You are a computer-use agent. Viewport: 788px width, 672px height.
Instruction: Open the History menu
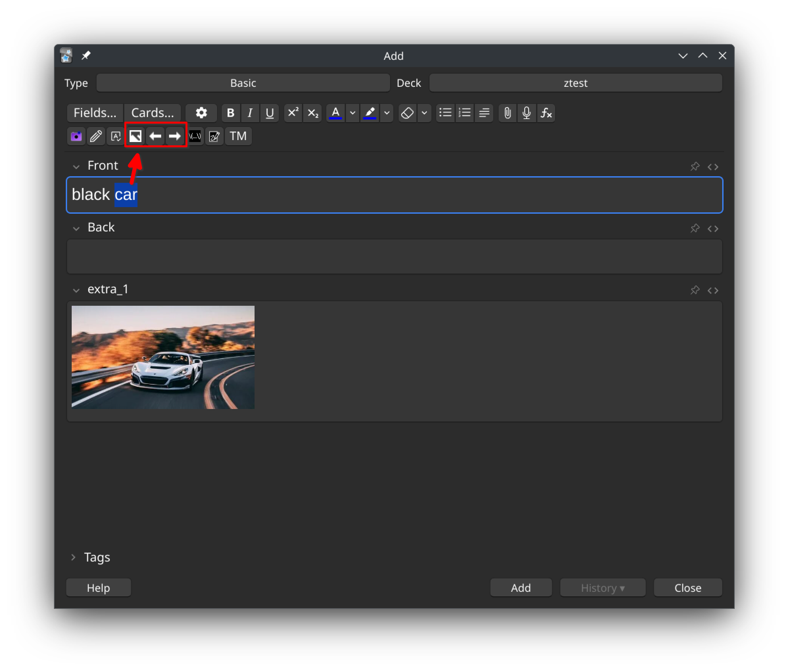coord(603,588)
